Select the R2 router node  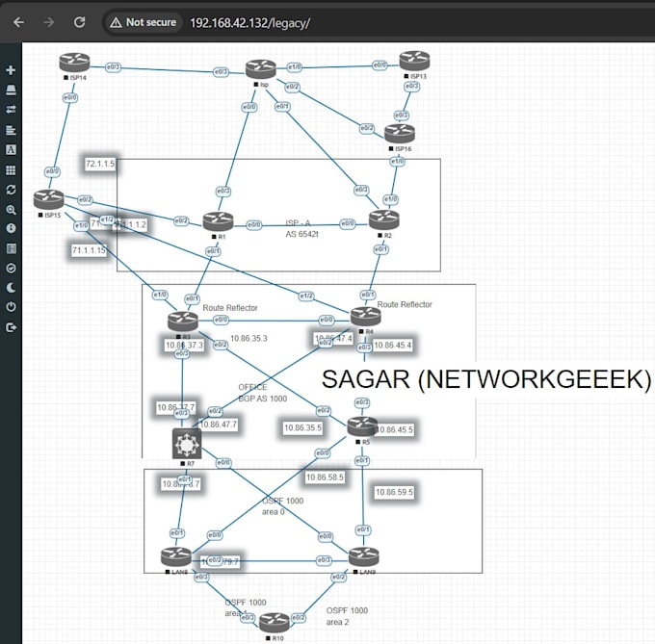coord(384,219)
